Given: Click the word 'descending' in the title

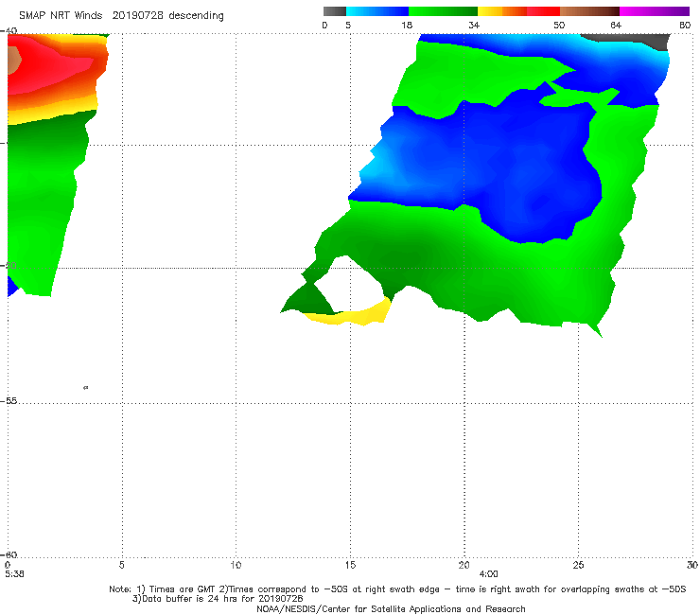Looking at the screenshot, I should tap(196, 16).
